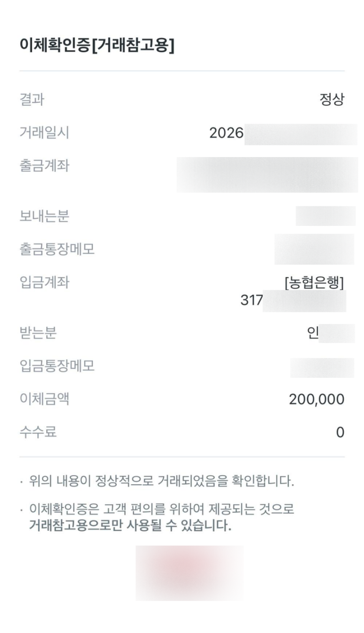Click the account number starting with 317
Viewport: 364px width, 633px height.
click(252, 300)
